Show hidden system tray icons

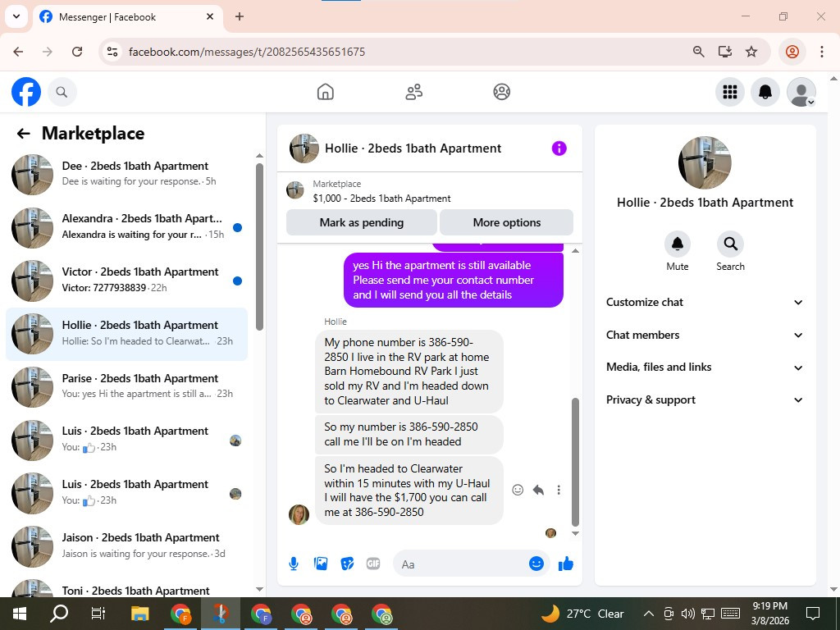[x=648, y=614]
